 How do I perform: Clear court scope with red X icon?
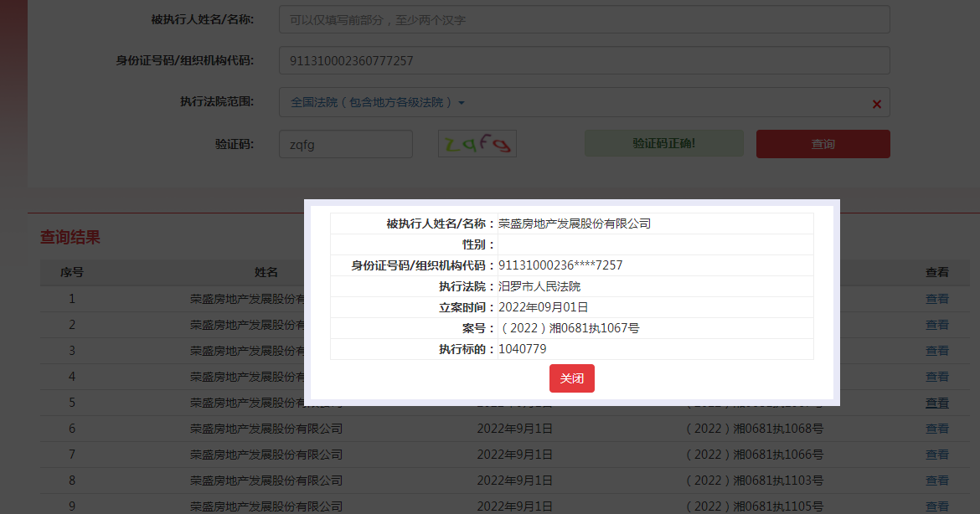877,105
